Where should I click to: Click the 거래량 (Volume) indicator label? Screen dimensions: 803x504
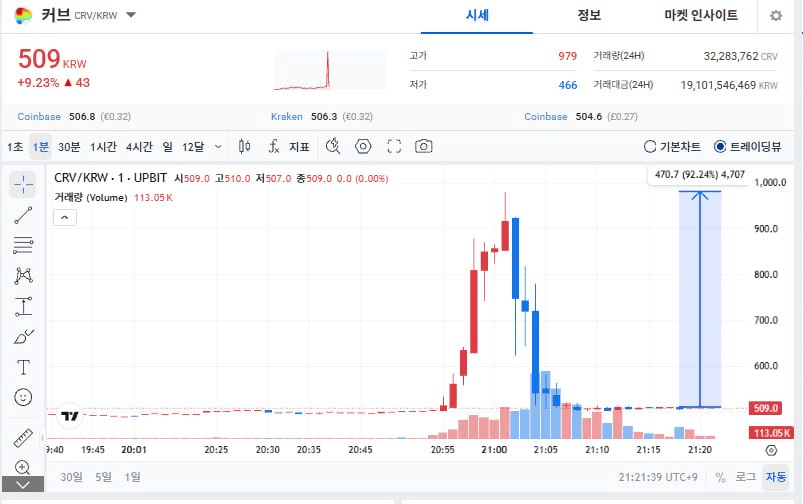tap(91, 198)
